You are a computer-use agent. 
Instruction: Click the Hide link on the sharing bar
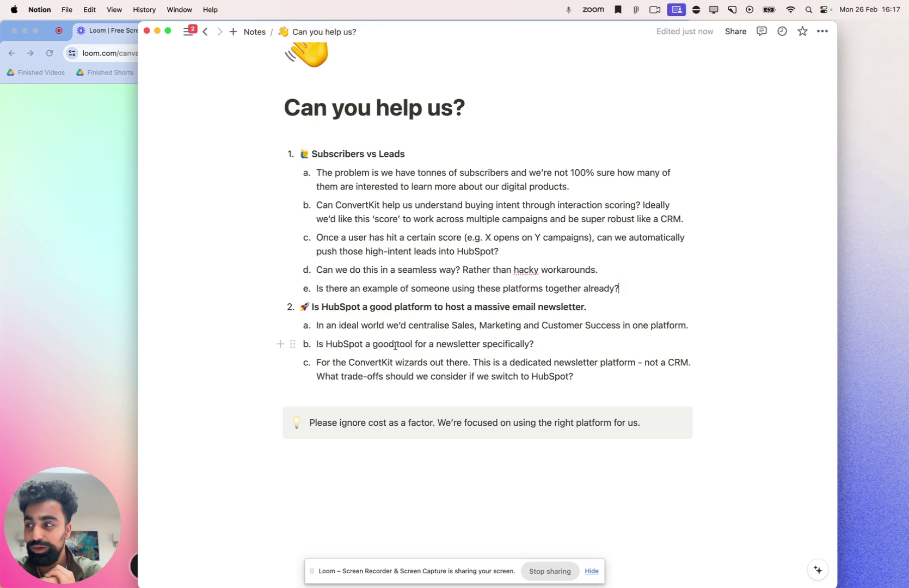(591, 571)
